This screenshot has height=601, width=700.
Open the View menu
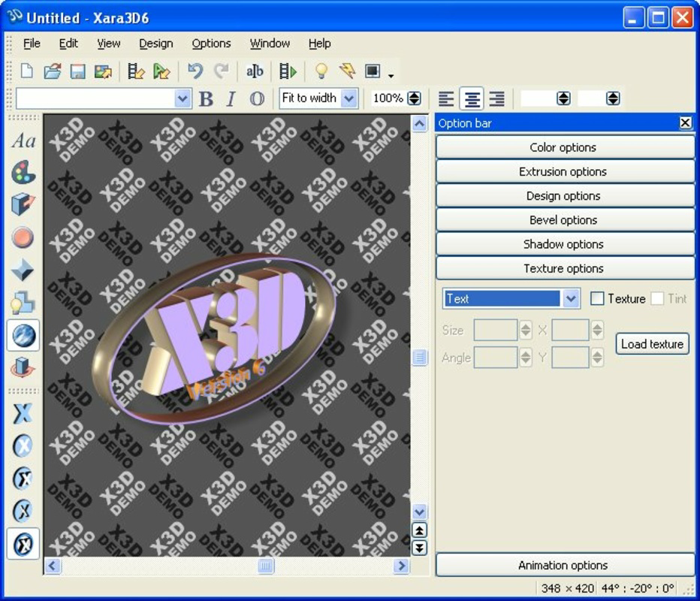[x=108, y=44]
